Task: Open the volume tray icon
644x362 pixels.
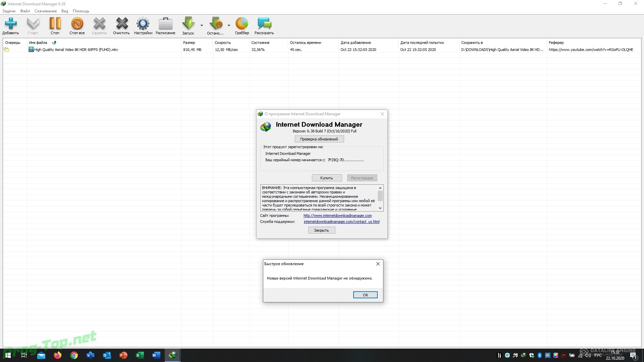Action: click(588, 355)
